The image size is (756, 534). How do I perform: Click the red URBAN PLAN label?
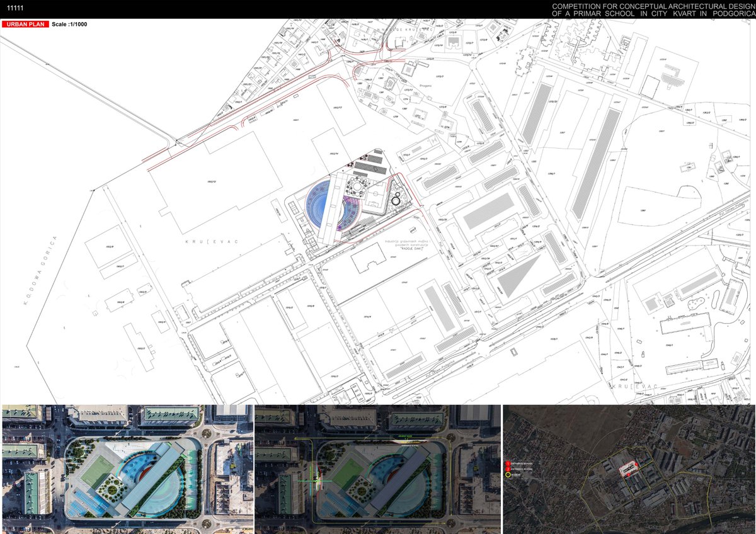coord(25,24)
